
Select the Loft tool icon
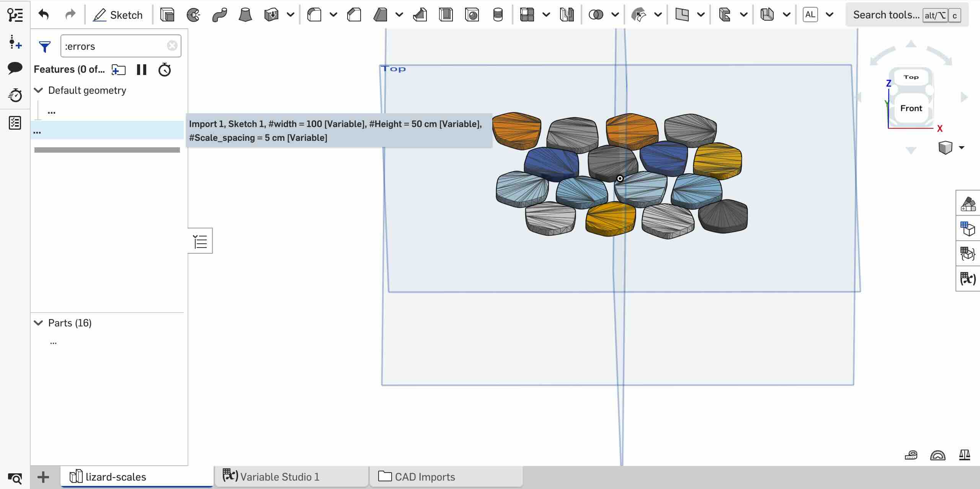point(245,15)
